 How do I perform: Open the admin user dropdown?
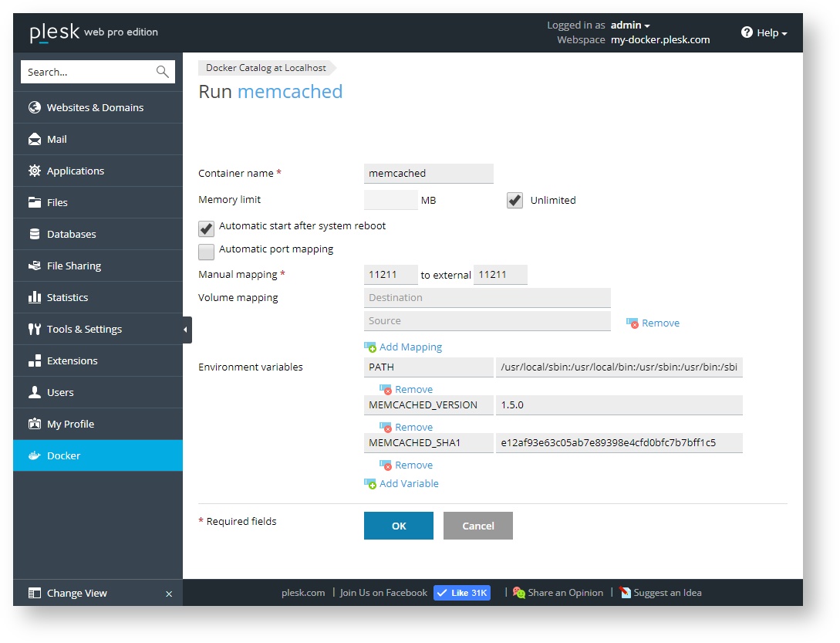click(x=630, y=25)
